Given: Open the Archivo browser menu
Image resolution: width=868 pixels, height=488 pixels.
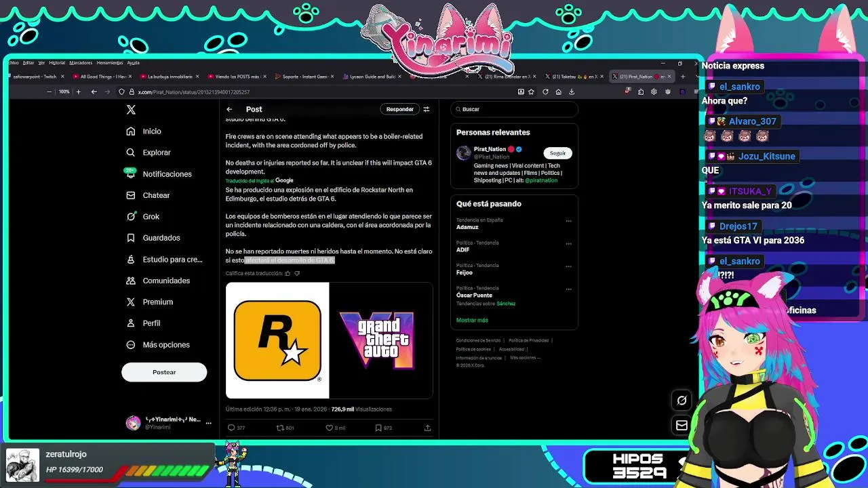Looking at the screenshot, I should pos(14,63).
